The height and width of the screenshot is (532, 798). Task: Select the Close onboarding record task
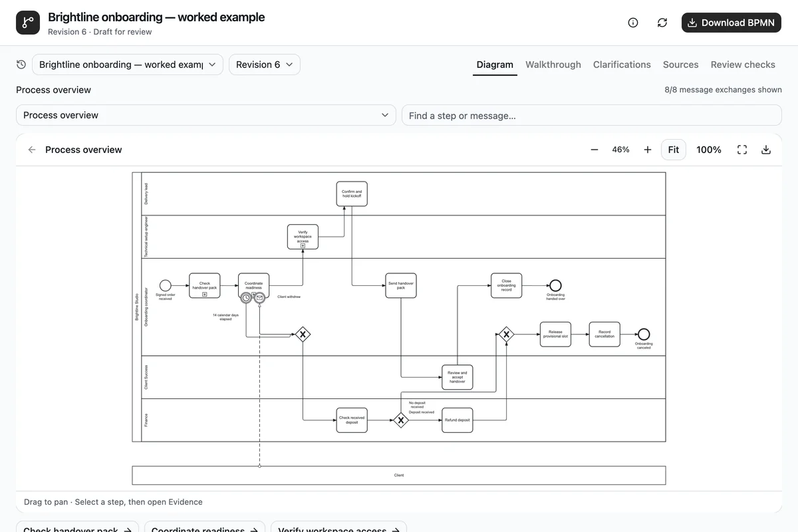click(x=507, y=285)
